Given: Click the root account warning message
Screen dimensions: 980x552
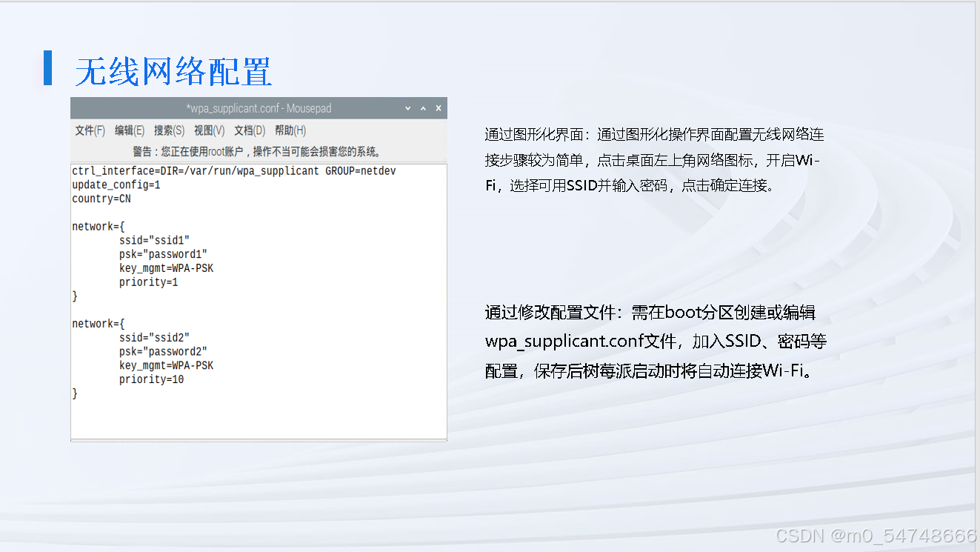Looking at the screenshot, I should pos(257,152).
